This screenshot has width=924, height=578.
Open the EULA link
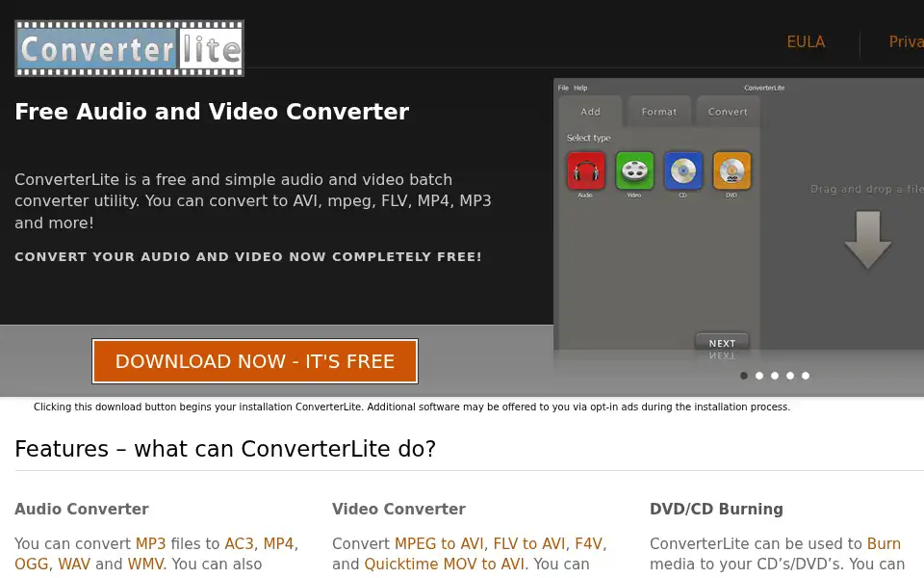[x=806, y=41]
